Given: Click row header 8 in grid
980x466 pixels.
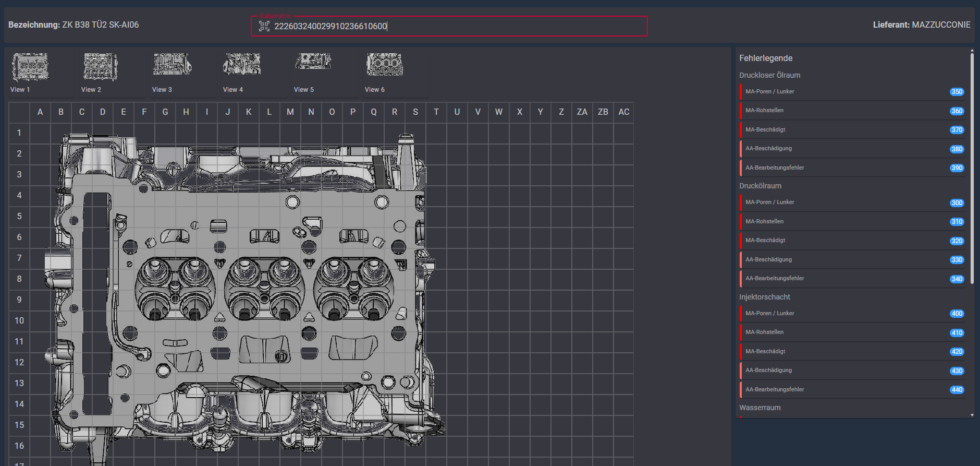Looking at the screenshot, I should coord(19,279).
